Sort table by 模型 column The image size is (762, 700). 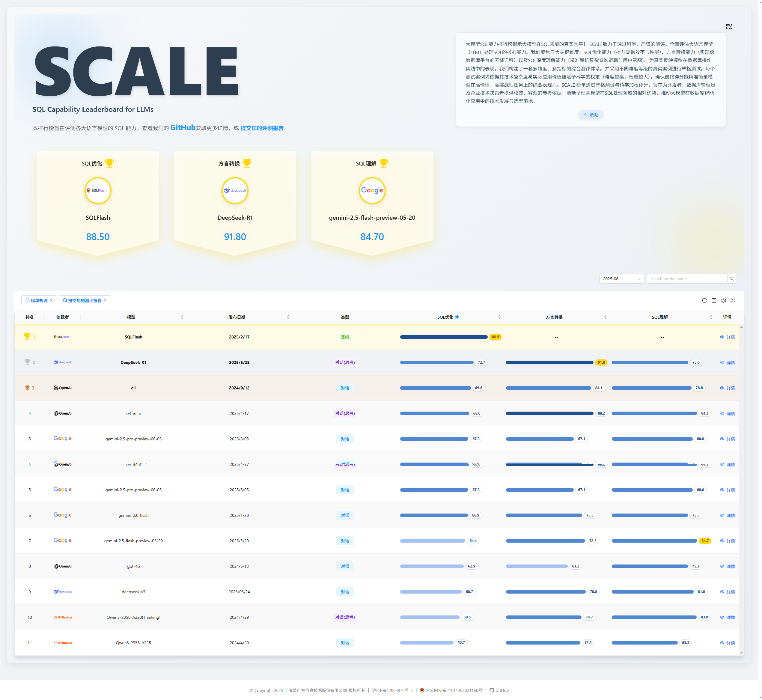(x=182, y=317)
